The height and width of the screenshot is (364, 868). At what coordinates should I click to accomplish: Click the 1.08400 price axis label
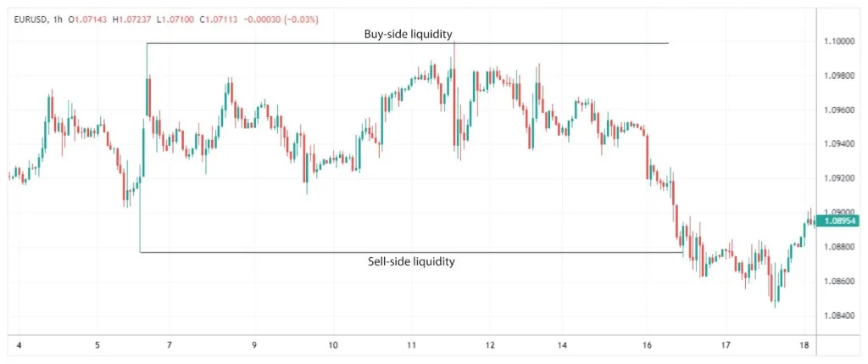(x=839, y=316)
